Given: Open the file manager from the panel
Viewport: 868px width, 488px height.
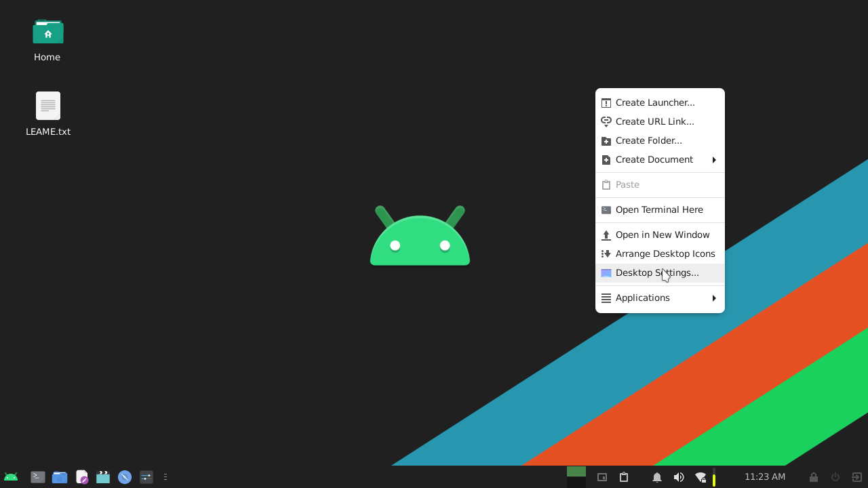Looking at the screenshot, I should pos(60,477).
